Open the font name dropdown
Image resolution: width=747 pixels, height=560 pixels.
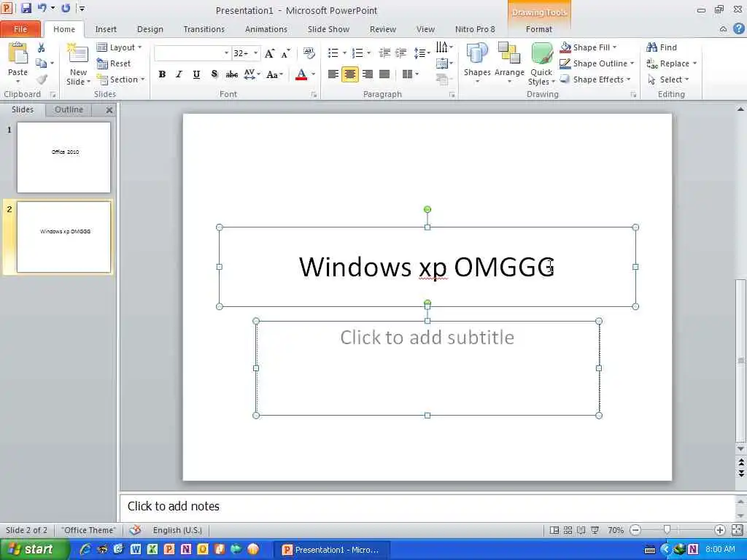pos(226,53)
